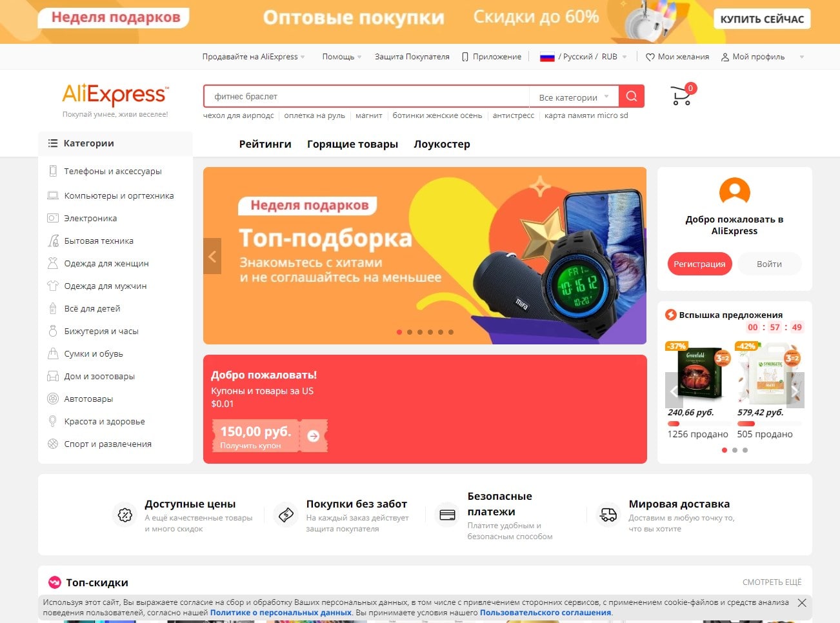The image size is (840, 623).
Task: Expand the Помощь dropdown menu
Action: point(338,56)
